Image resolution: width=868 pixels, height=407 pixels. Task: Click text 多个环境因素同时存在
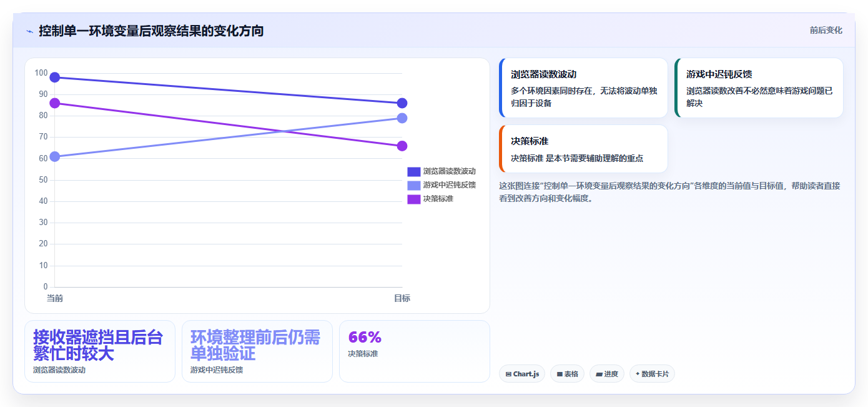click(x=551, y=91)
